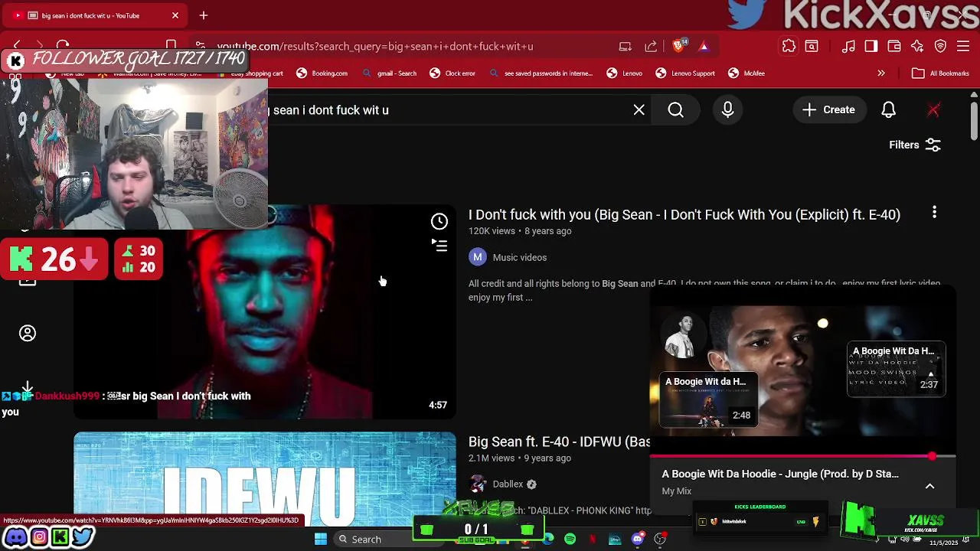
Task: Open Spotify from the taskbar
Action: coord(570,539)
